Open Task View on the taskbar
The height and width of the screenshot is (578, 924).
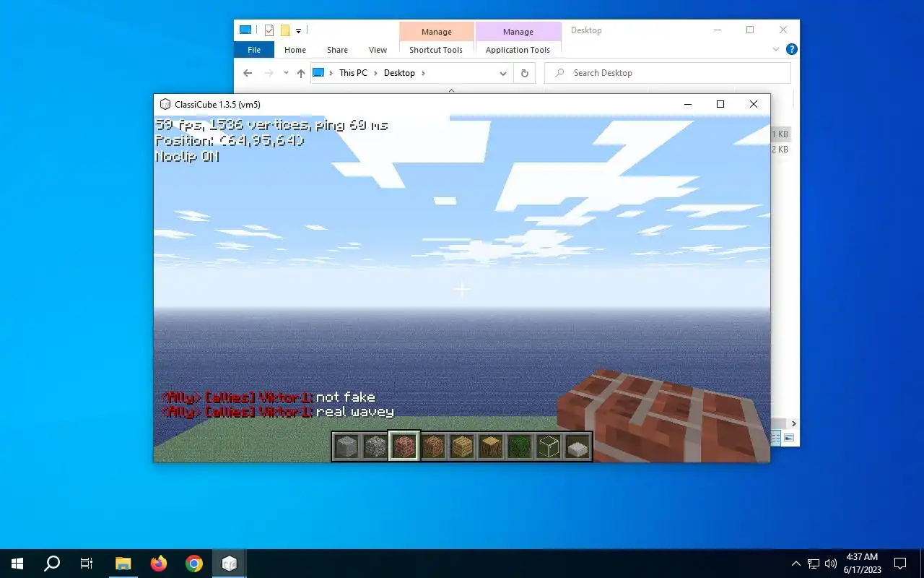click(87, 564)
